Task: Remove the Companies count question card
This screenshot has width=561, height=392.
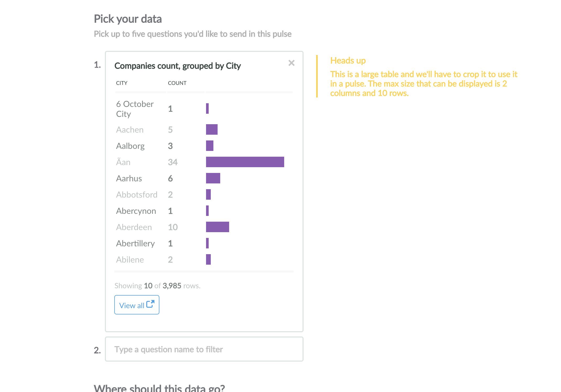Action: click(291, 63)
